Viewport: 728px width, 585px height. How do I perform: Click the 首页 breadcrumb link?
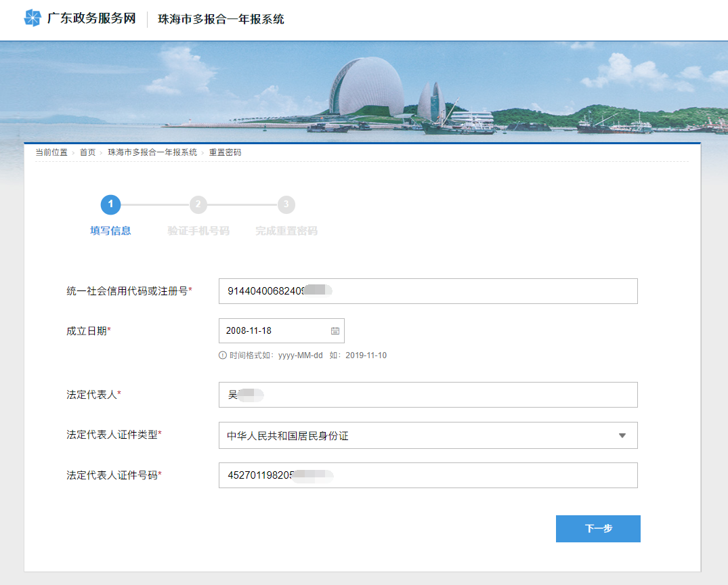pos(87,152)
